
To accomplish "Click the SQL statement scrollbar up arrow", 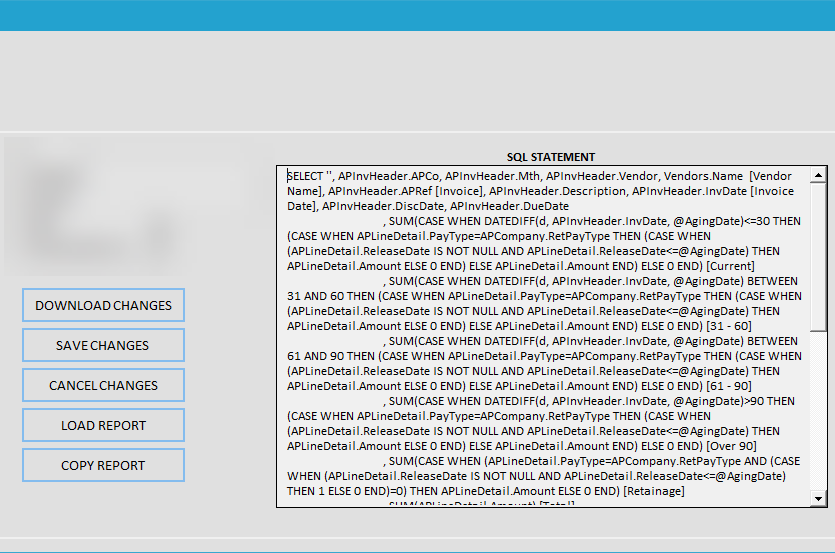I will (818, 175).
